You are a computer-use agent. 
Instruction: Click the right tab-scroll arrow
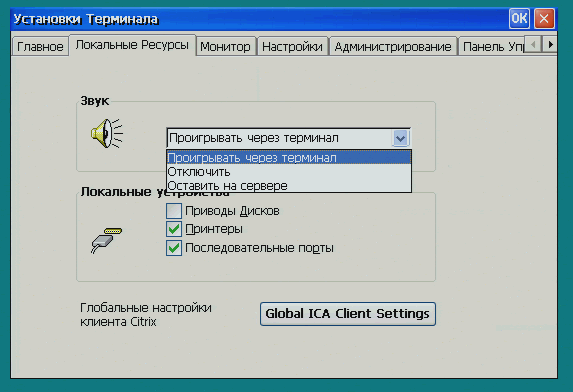pos(549,45)
